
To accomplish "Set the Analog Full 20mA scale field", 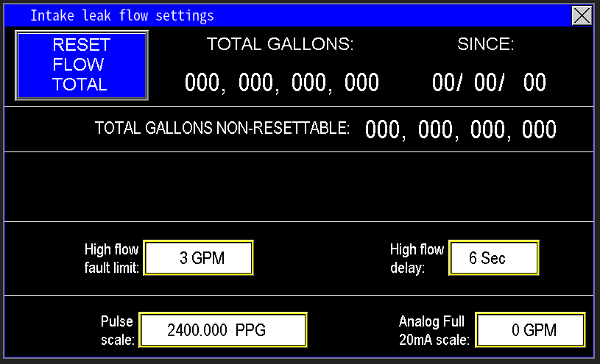I will tap(530, 330).
